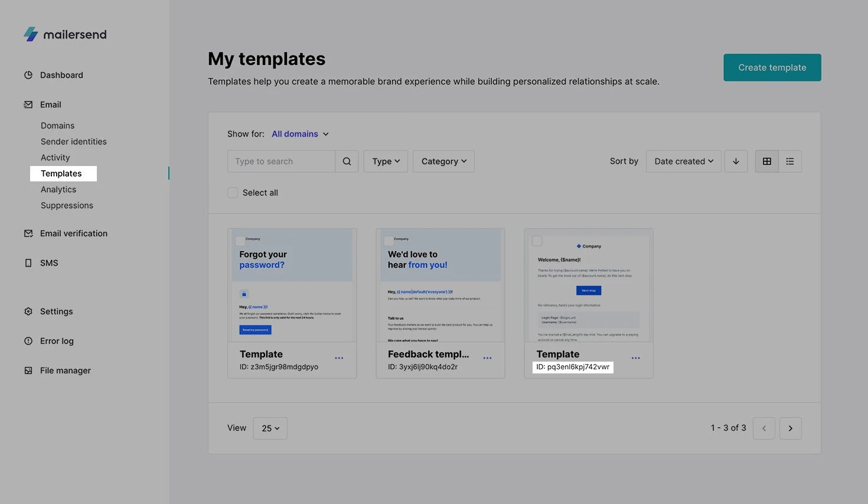Click the Create template button
Viewport: 868px width, 504px height.
click(x=772, y=67)
